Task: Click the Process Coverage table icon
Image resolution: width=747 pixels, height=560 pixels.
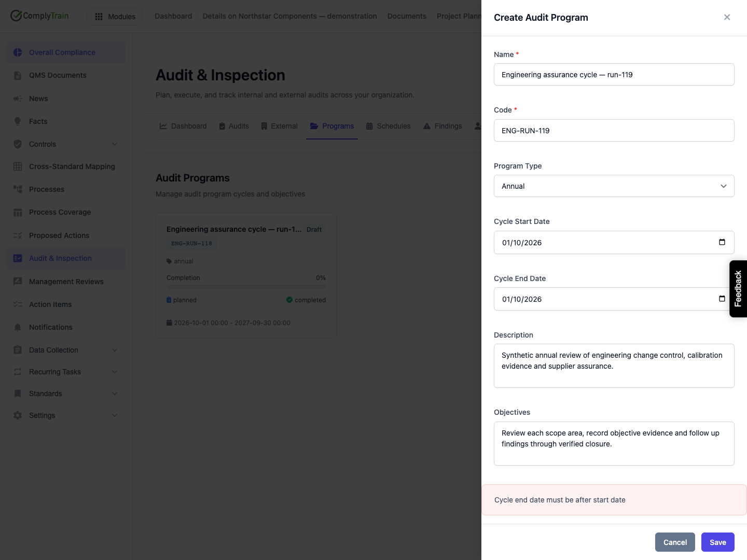Action: pyautogui.click(x=18, y=212)
